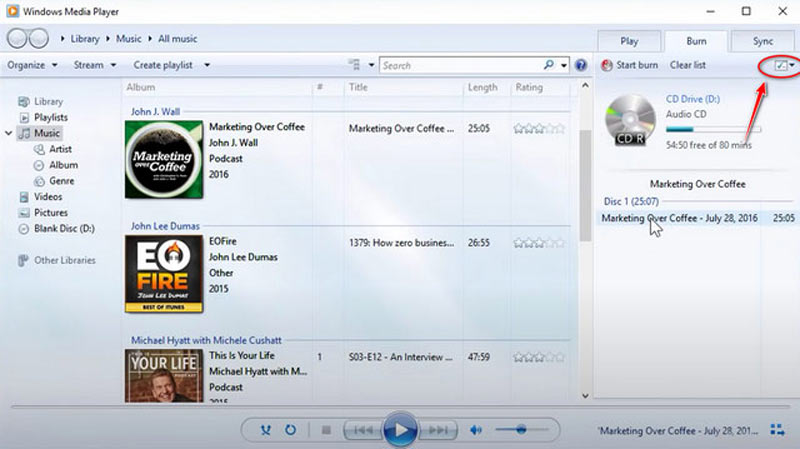Click Clear list
This screenshot has width=800, height=449.
click(687, 65)
